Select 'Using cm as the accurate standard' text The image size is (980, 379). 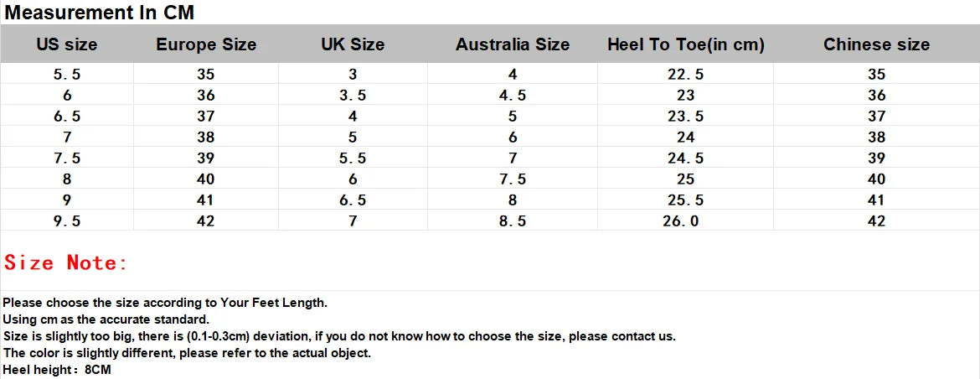pos(106,319)
